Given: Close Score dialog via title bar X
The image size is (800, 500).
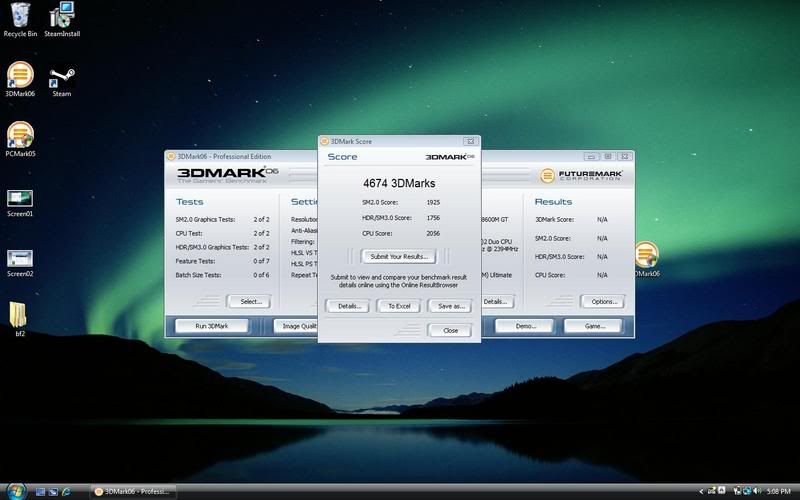Looking at the screenshot, I should tap(470, 141).
